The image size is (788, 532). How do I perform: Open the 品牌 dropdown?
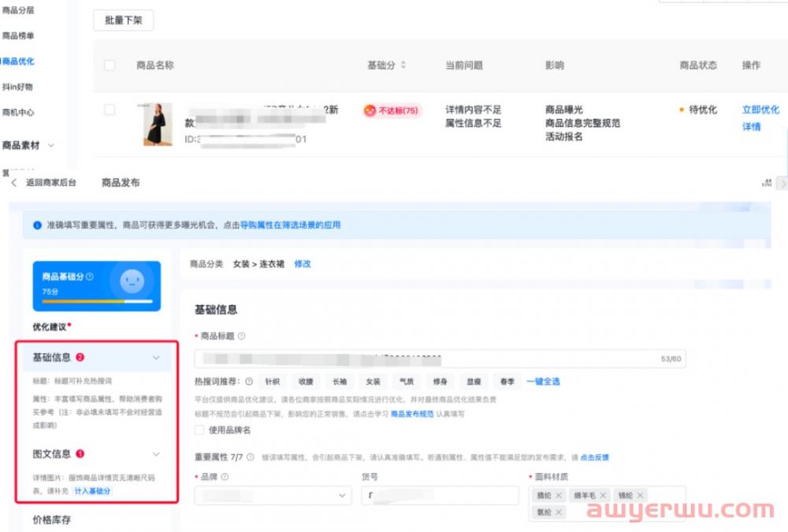(342, 496)
